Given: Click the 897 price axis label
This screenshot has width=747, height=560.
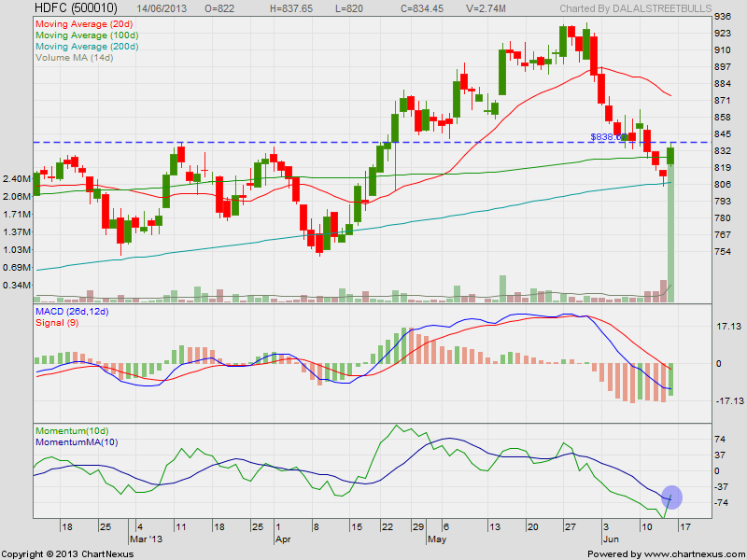Looking at the screenshot, I should coord(723,67).
